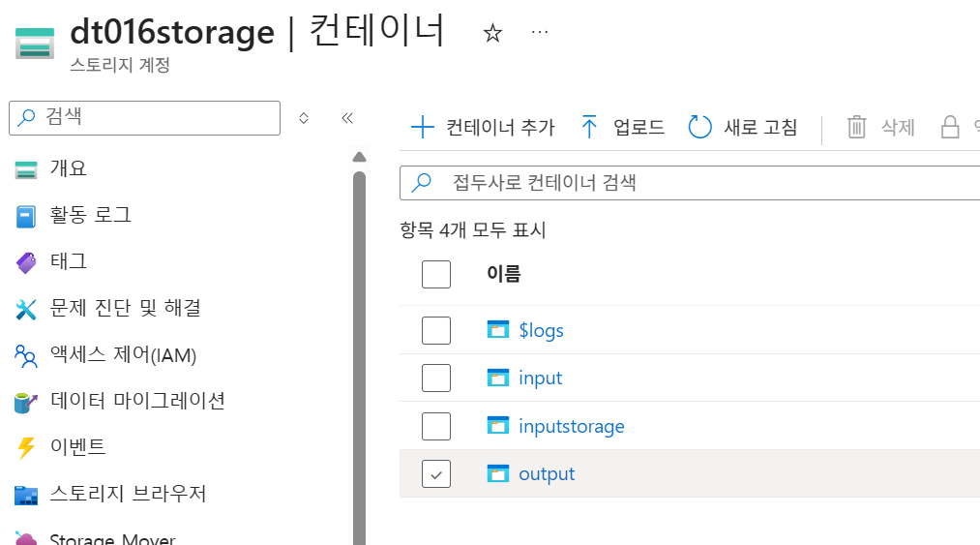Open the inputstorage container link
The width and height of the screenshot is (980, 545).
click(x=571, y=426)
